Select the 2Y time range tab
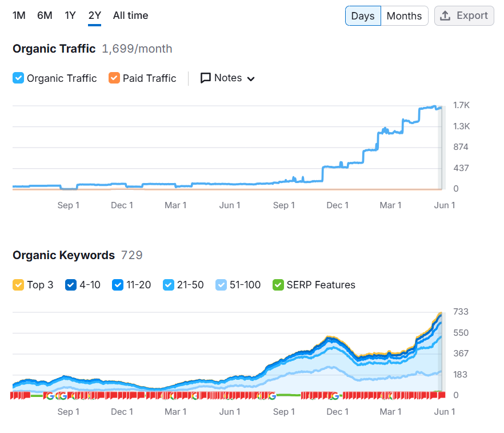Image resolution: width=504 pixels, height=433 pixels. (95, 15)
